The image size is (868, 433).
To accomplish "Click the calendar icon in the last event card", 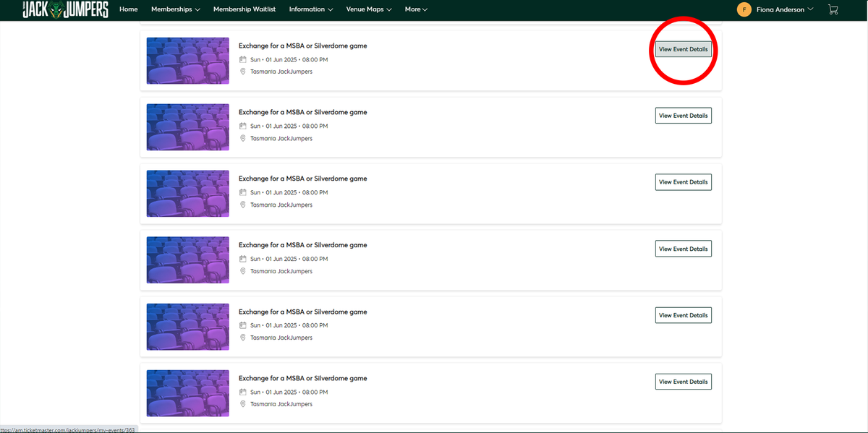I will [243, 392].
